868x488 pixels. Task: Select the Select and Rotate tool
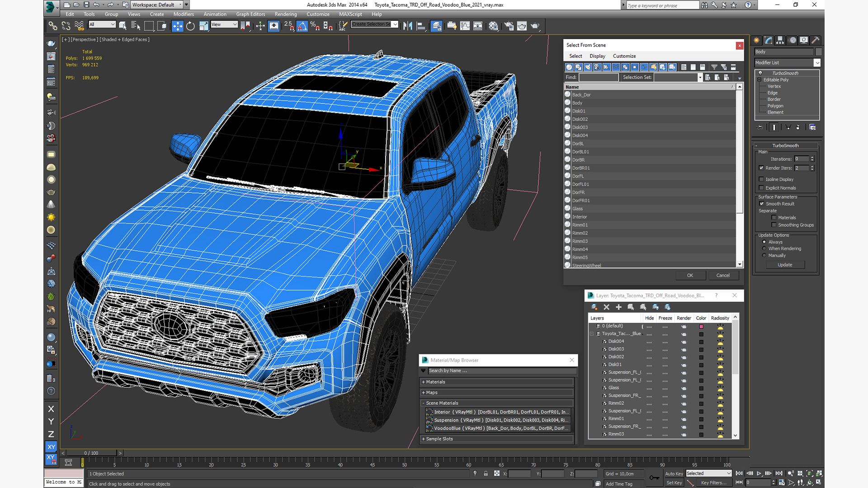click(190, 26)
